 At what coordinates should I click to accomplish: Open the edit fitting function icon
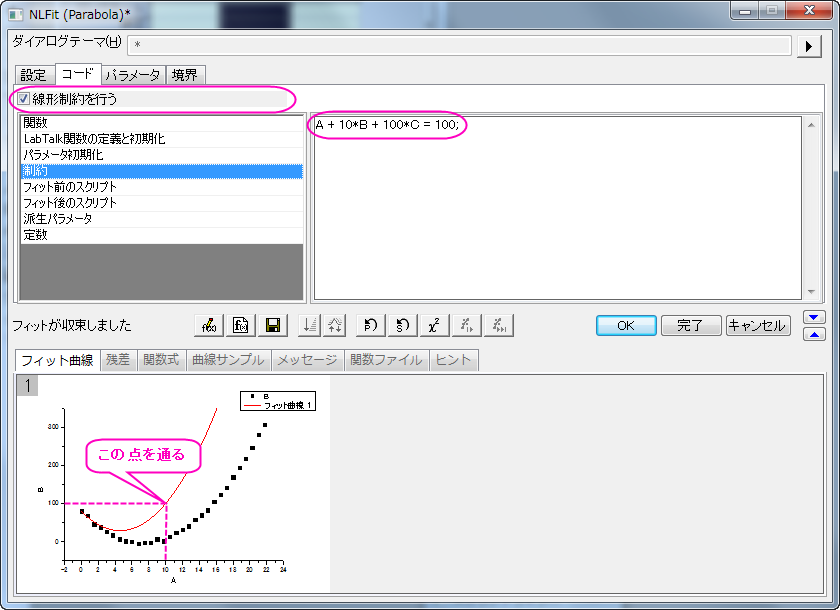point(209,325)
